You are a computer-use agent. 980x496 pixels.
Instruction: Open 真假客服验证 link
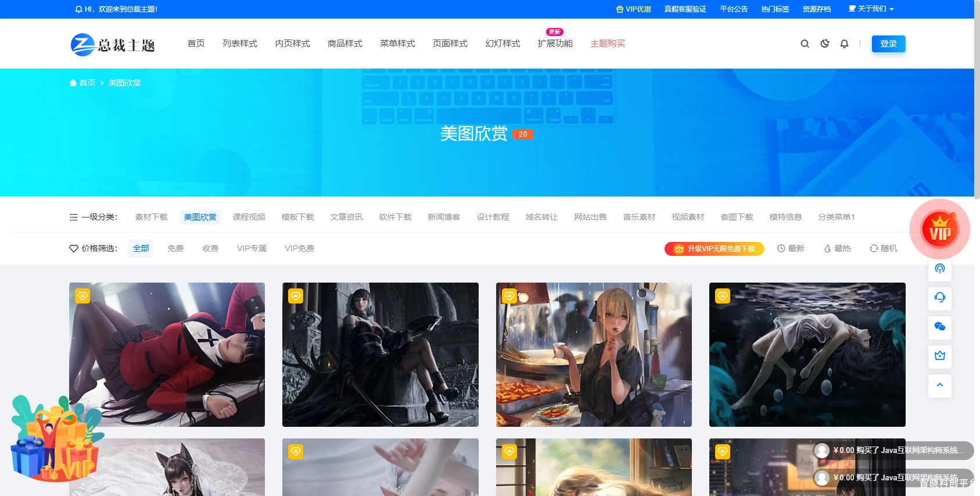[685, 9]
